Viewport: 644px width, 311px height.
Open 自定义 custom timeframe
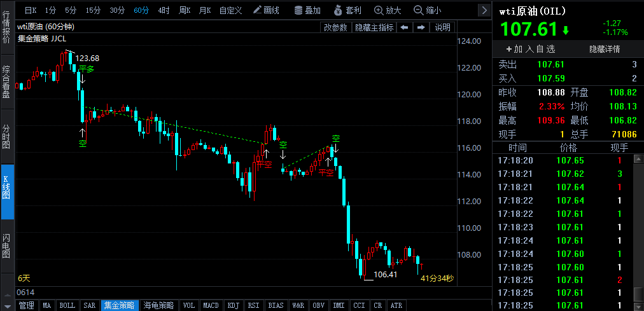230,10
